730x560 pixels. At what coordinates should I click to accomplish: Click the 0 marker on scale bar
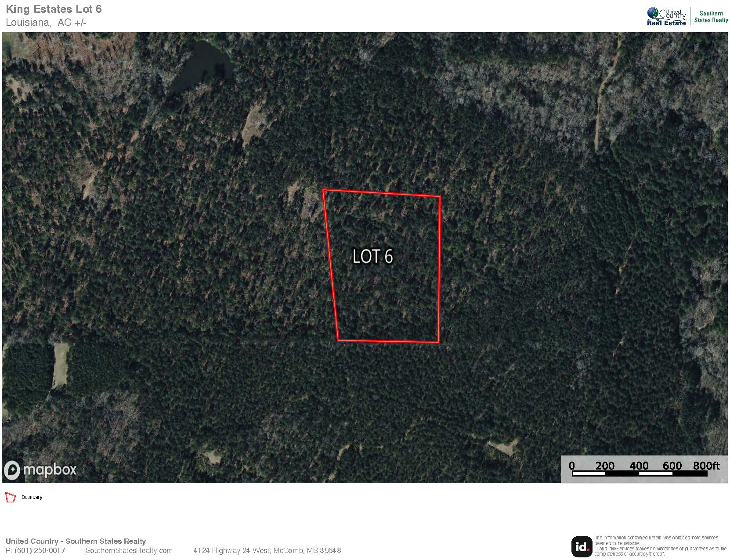pos(572,466)
